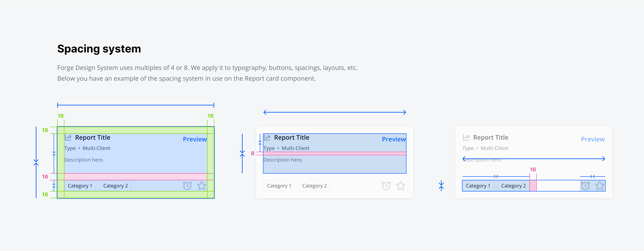
Task: Click the star icon in the right card
Action: click(600, 186)
